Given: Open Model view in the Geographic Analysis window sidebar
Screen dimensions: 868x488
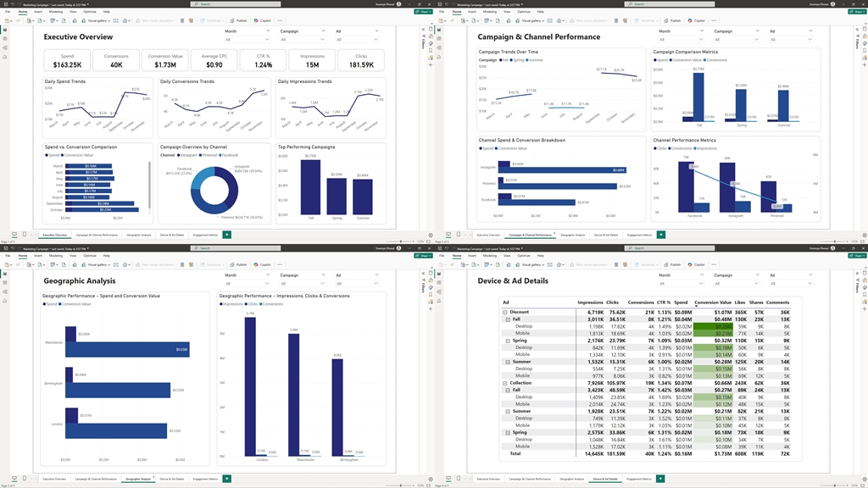Looking at the screenshot, I should [5, 292].
